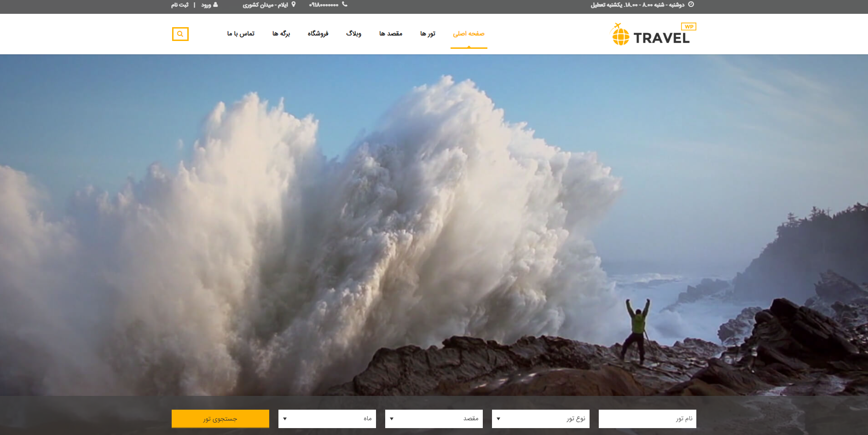Select the صفحه اصلی menu item
Viewport: 868px width, 435px height.
pos(469,34)
